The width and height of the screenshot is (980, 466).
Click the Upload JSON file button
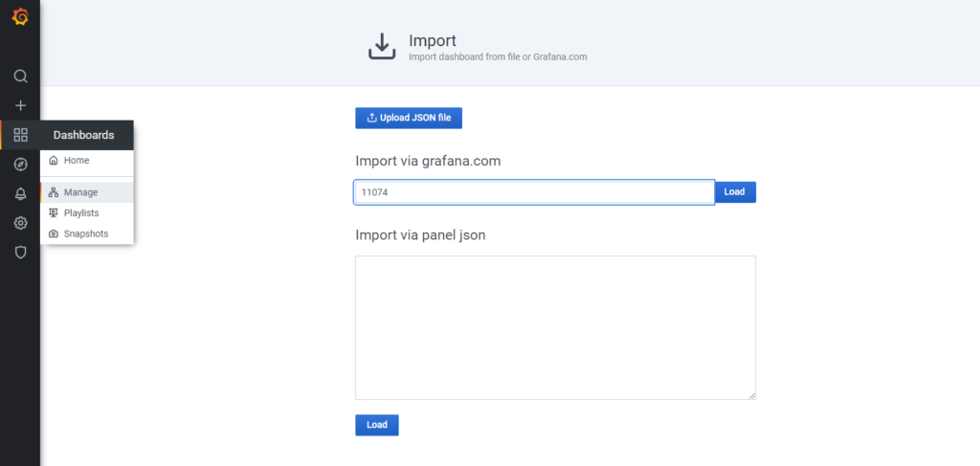[x=409, y=118]
